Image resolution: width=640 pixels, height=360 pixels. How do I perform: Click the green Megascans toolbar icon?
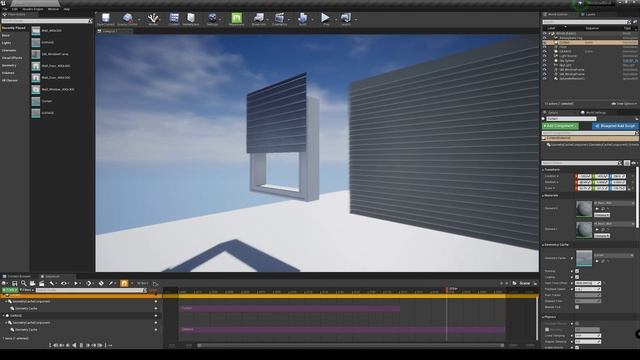click(x=236, y=19)
